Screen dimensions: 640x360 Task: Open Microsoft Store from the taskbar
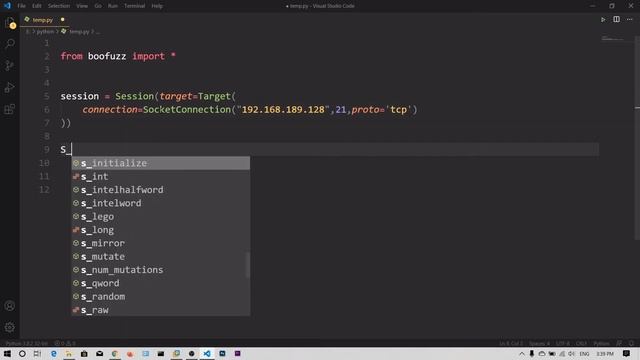pyautogui.click(x=84, y=353)
